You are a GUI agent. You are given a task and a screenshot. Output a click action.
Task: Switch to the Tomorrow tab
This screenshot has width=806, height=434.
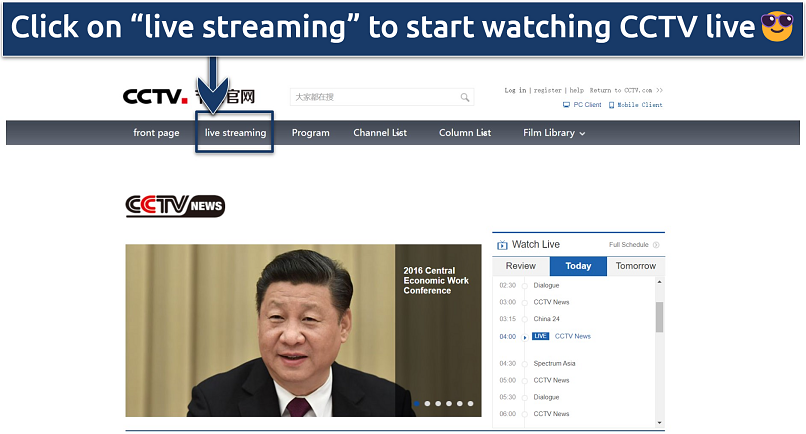[x=636, y=266]
